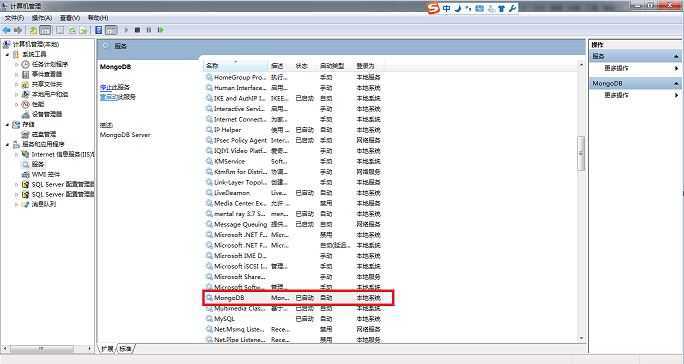Open the 帮助(H) menu
This screenshot has width=684, height=364.
click(98, 18)
